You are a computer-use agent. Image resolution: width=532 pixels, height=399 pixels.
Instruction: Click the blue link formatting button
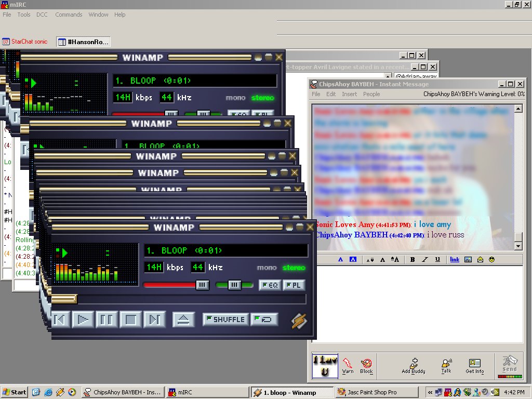pos(455,259)
